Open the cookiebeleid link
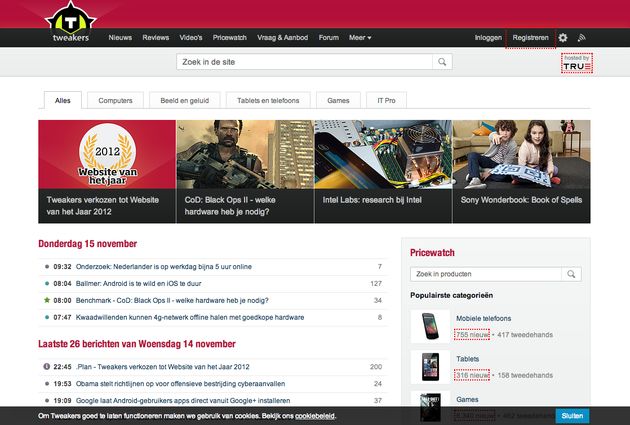This screenshot has height=425, width=630. (x=315, y=416)
